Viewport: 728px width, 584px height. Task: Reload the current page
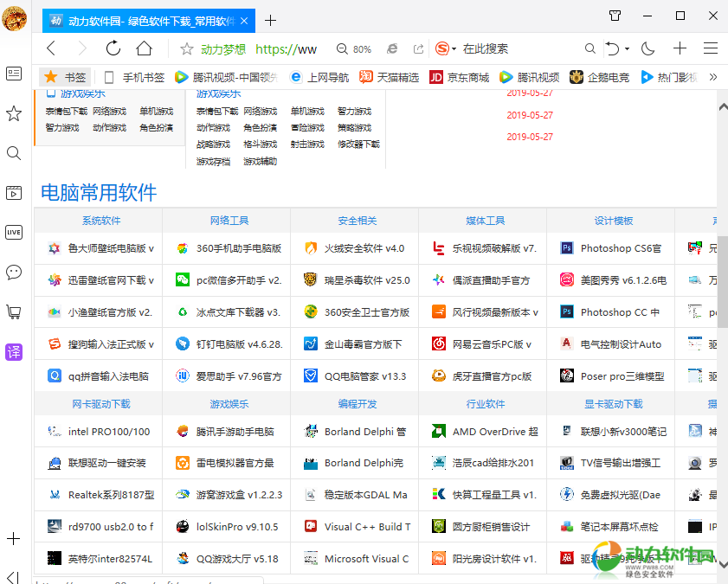click(113, 48)
